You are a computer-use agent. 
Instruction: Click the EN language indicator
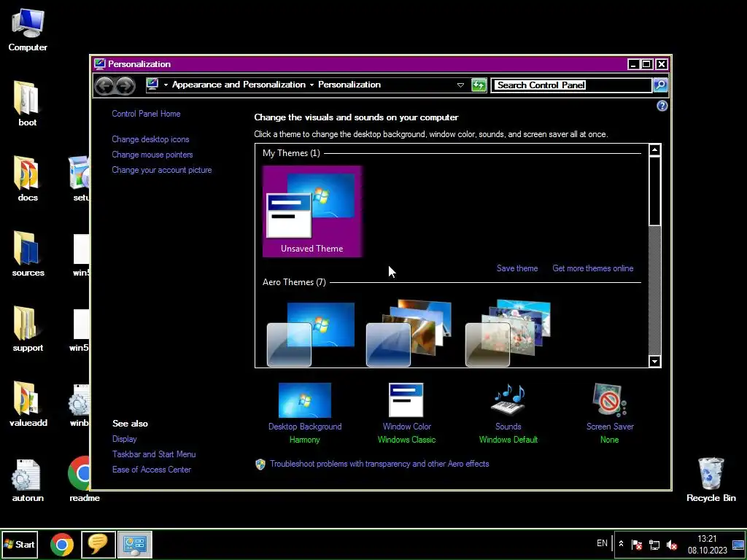[602, 543]
